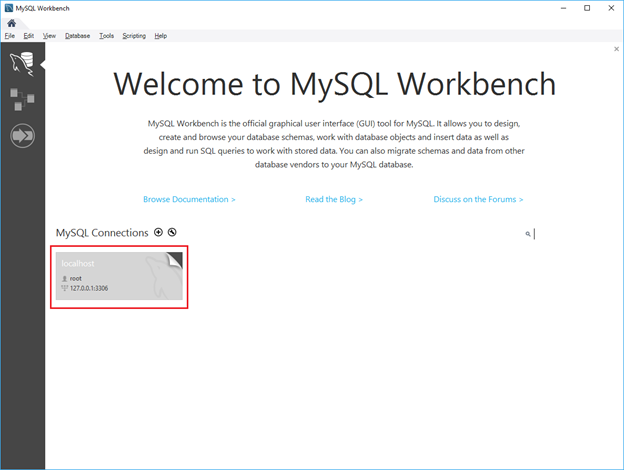The height and width of the screenshot is (470, 624).
Task: Click the Welcome to MySQL Workbench heading
Action: click(334, 84)
